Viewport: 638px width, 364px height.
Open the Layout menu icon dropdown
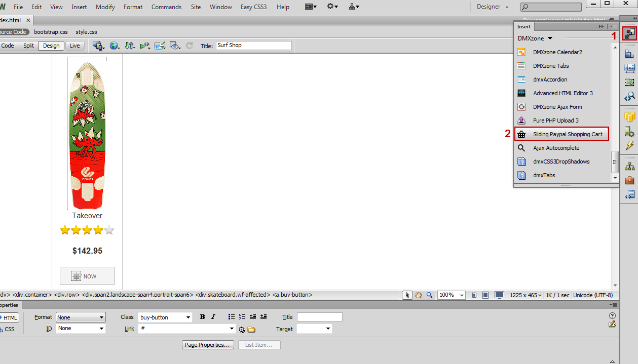311,7
